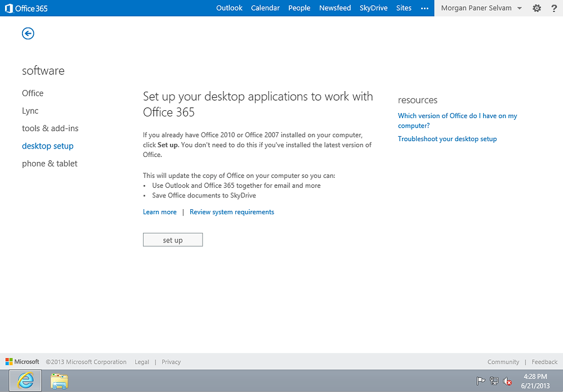Select desktop setup in the sidebar

[x=48, y=146]
